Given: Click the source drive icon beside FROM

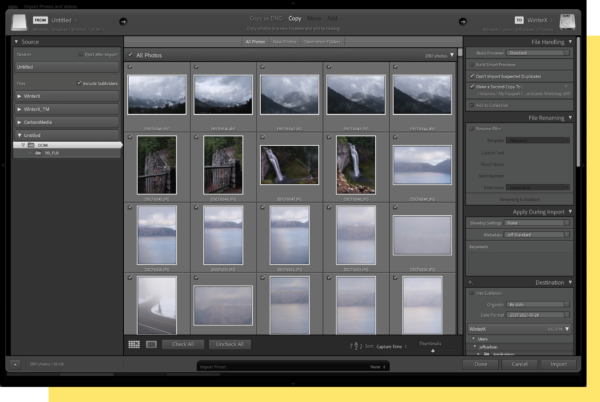Looking at the screenshot, I should pos(19,22).
